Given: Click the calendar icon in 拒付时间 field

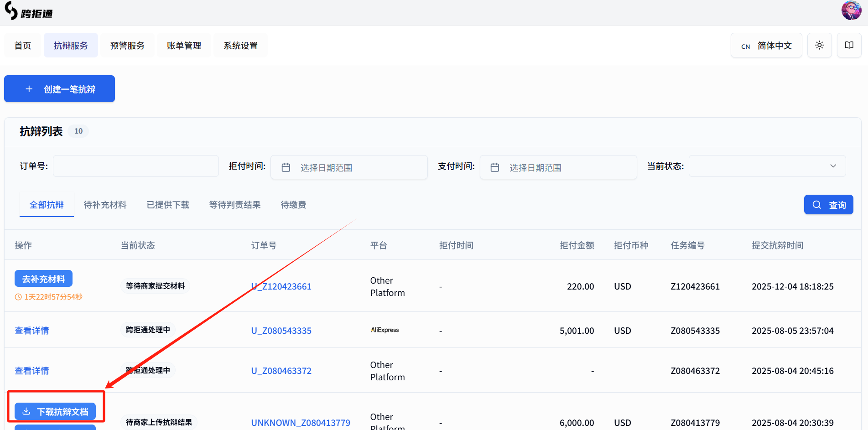Looking at the screenshot, I should [286, 167].
